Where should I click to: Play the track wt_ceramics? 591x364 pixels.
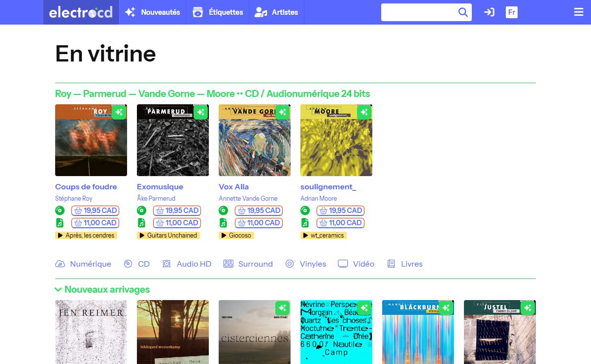click(324, 236)
